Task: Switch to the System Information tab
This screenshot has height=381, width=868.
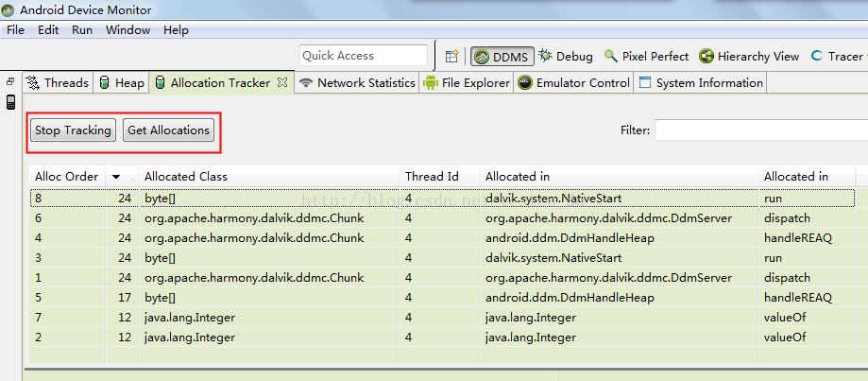Action: [x=701, y=82]
